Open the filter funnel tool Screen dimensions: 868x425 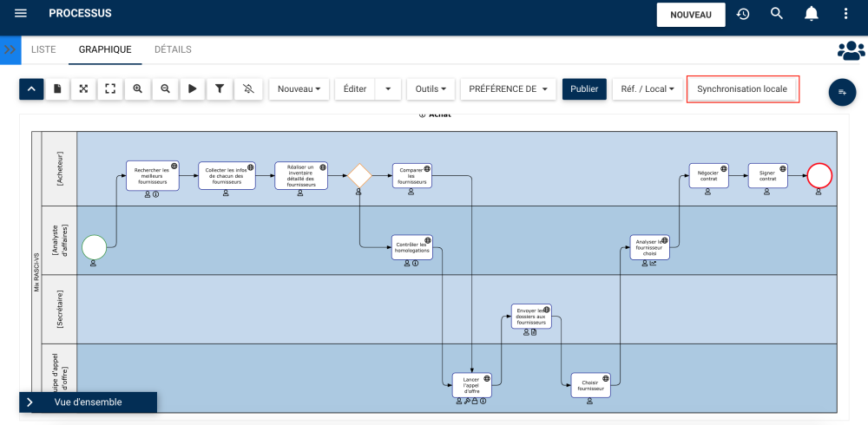[220, 88]
